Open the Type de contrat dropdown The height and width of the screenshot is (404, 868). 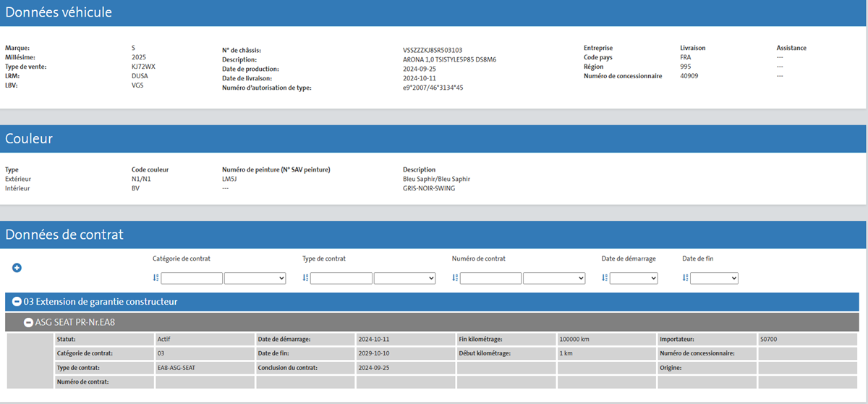404,278
